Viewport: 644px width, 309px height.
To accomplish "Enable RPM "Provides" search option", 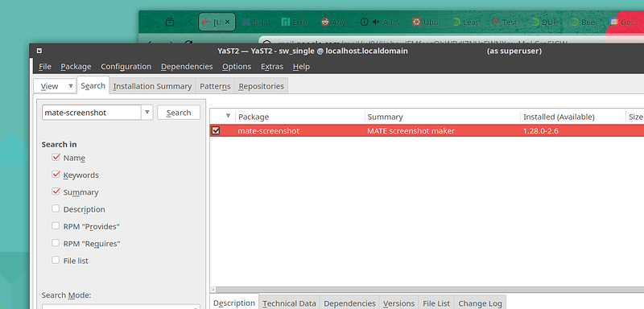I will click(x=56, y=225).
